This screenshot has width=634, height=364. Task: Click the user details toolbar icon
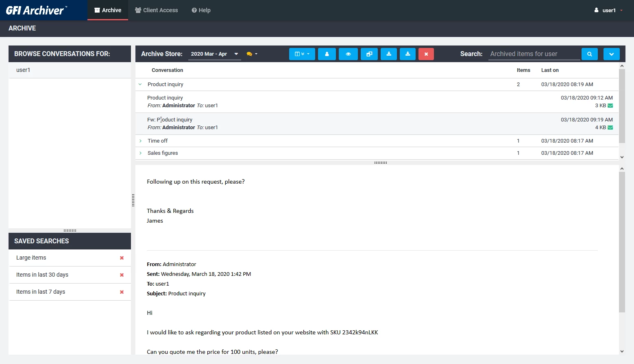(x=327, y=54)
